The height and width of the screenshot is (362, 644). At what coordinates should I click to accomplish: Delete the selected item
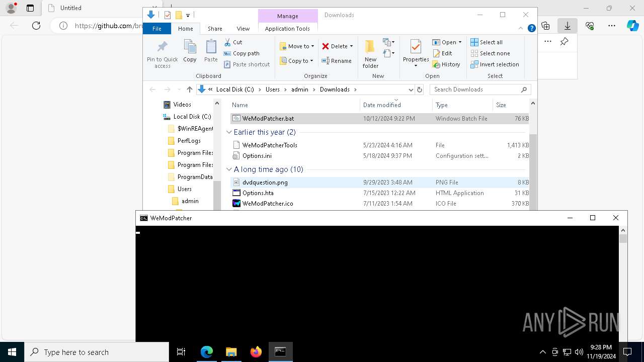point(335,46)
